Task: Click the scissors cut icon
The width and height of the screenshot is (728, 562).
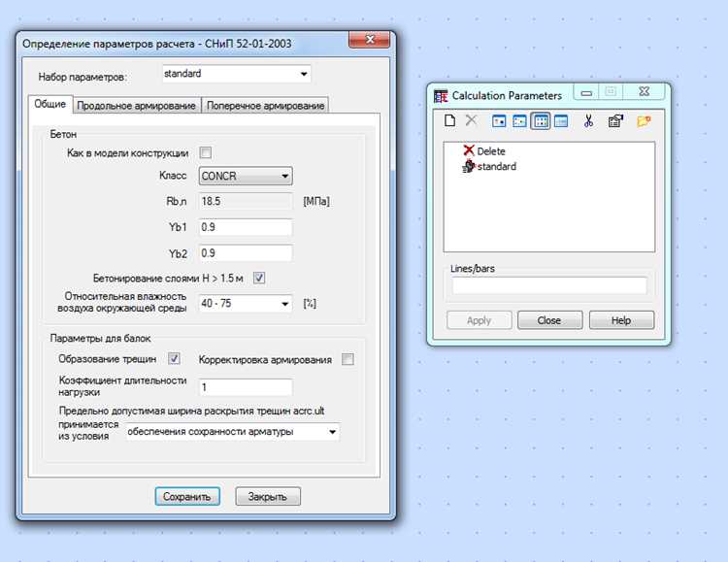Action: (588, 120)
